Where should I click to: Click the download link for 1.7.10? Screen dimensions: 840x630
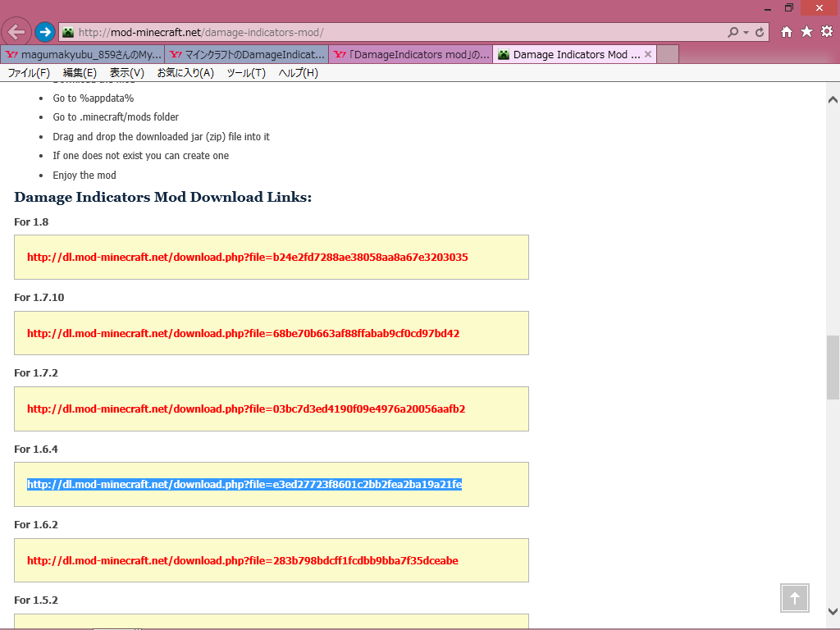coord(243,334)
